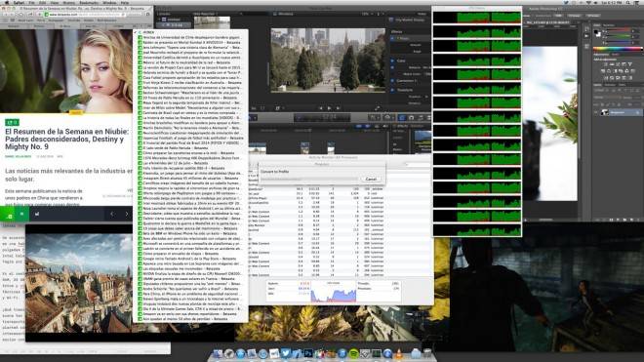Select the green grid icon on the Niubie page
This screenshot has height=362, width=644.
click(x=21, y=214)
